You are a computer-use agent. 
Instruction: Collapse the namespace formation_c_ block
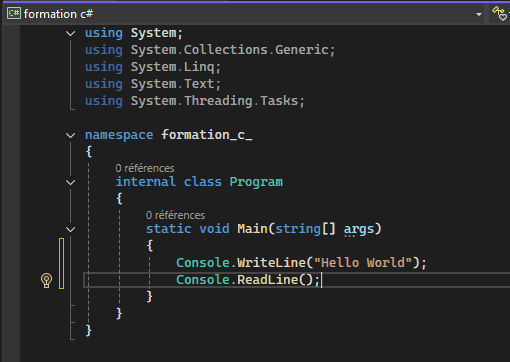point(70,135)
